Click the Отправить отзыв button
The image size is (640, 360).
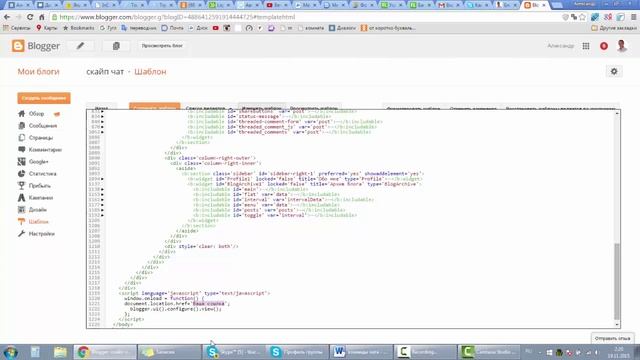612,338
